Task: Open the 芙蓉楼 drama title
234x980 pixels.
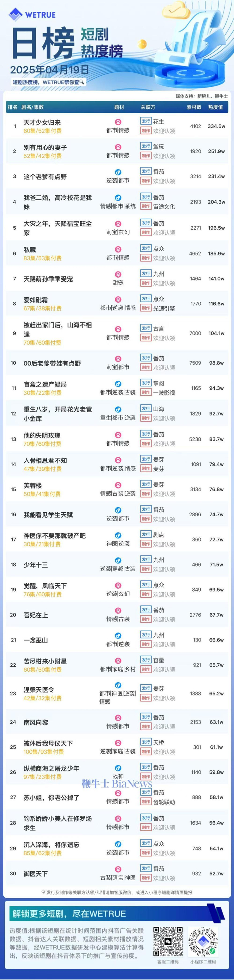Action: tap(33, 485)
